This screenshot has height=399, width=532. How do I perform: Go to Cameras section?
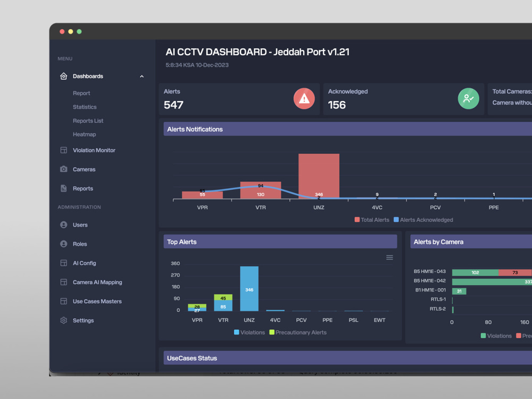tap(84, 169)
